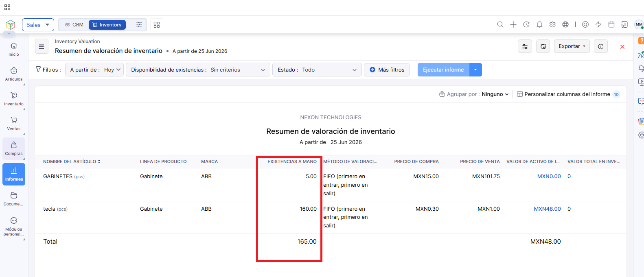
Task: Click the MXN15.00 purchase price
Action: pyautogui.click(x=426, y=176)
